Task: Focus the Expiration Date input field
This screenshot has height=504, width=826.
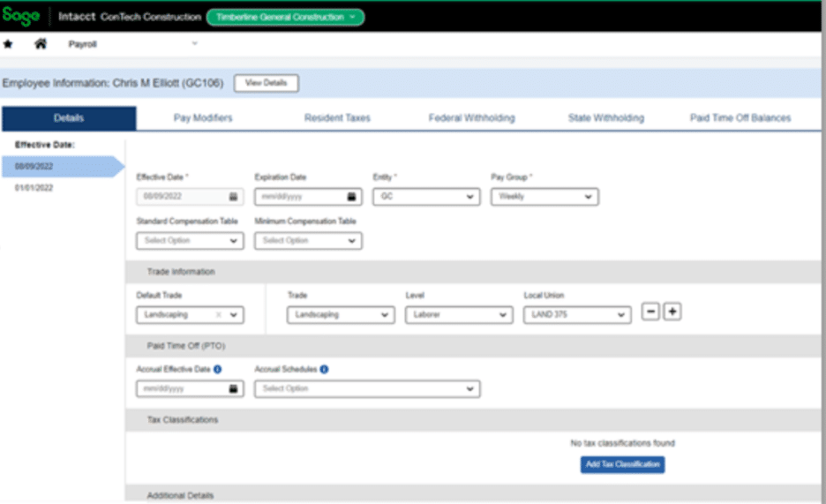Action: tap(308, 197)
